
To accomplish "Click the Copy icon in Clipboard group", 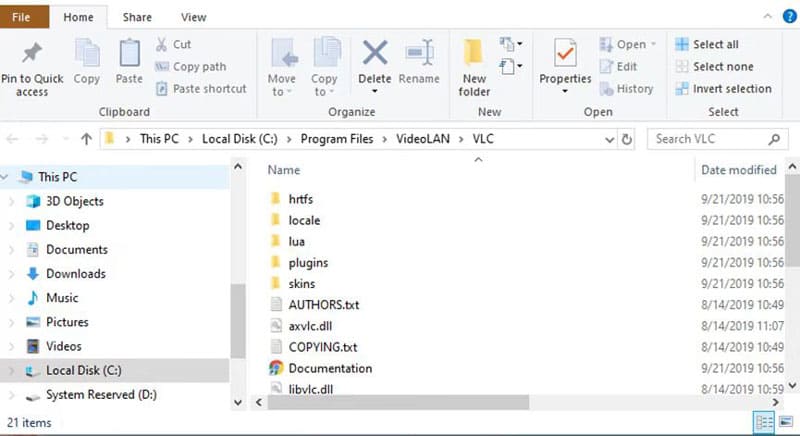I will [x=87, y=53].
